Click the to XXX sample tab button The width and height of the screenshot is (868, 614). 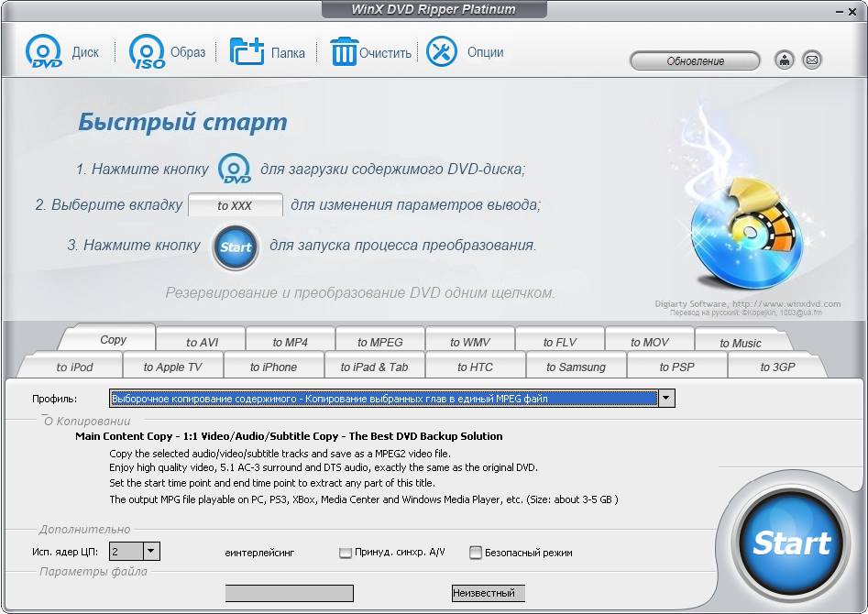tap(235, 205)
